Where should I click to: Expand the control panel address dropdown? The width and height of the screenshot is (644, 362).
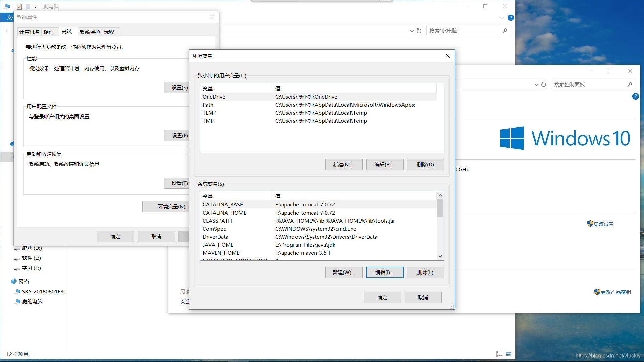coord(536,85)
